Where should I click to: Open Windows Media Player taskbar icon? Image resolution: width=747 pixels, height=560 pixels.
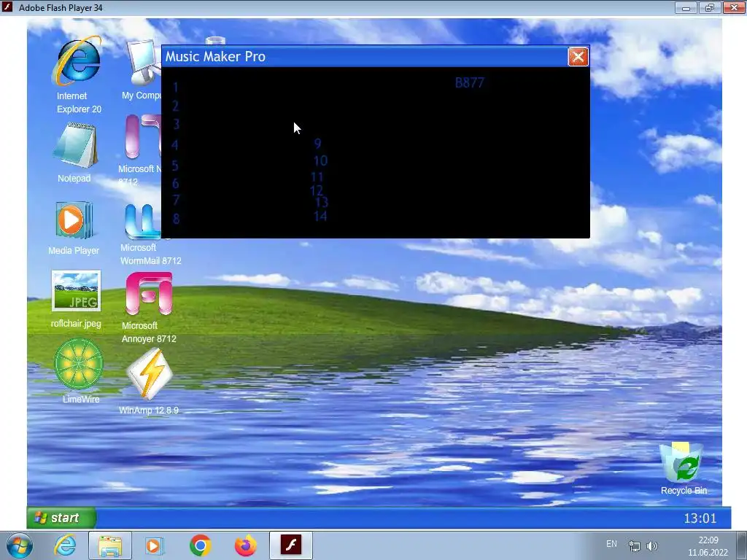click(x=155, y=545)
